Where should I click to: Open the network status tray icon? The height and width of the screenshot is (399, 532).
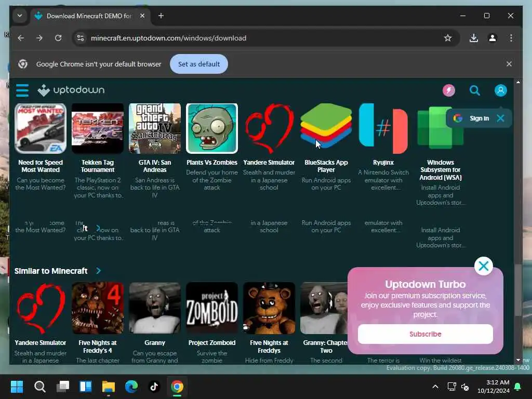point(451,387)
